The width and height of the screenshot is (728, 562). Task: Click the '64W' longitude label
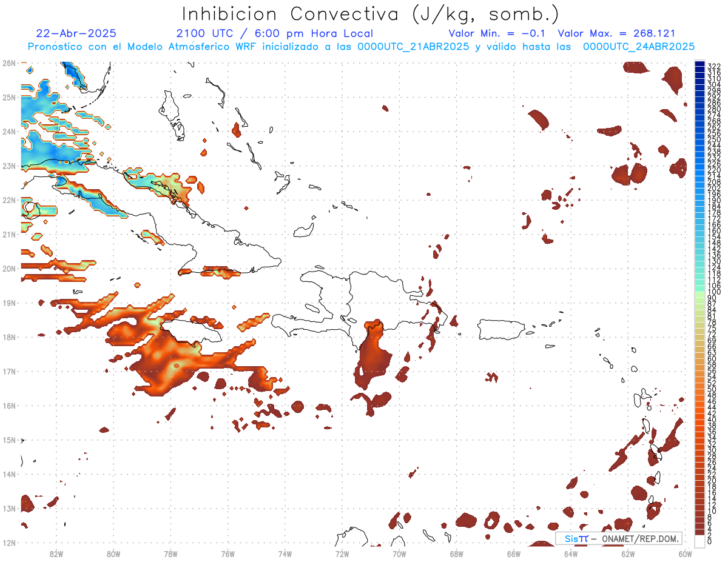coord(571,554)
